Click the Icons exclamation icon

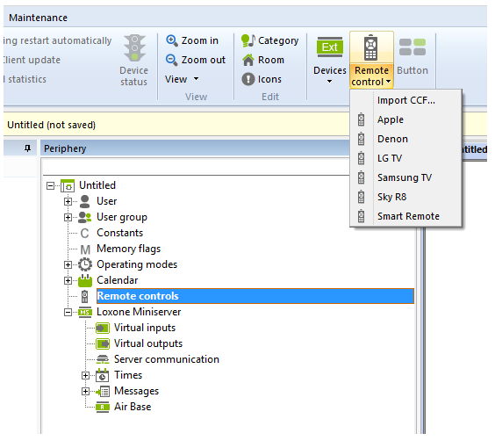pos(248,79)
